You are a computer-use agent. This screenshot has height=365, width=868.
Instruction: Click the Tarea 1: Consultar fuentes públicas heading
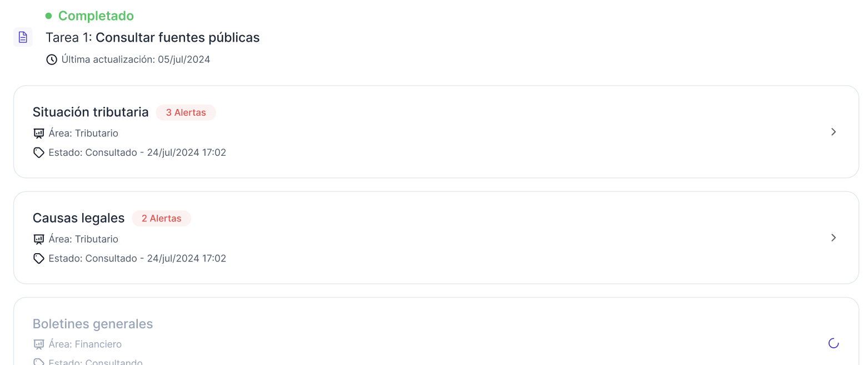152,37
